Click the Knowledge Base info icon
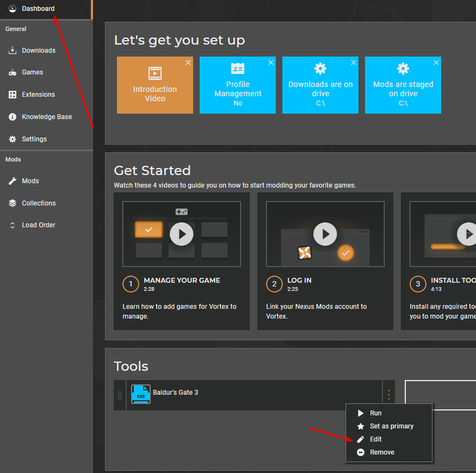Viewport: 476px width, 473px height. tap(13, 117)
